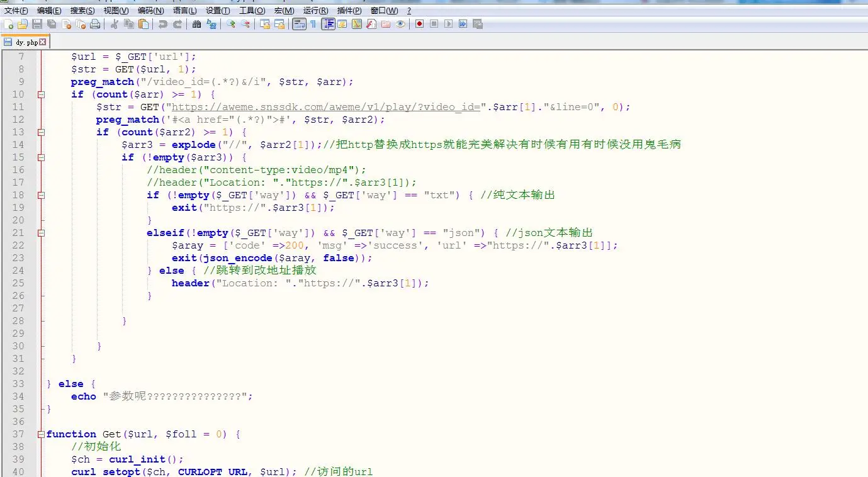Click the Save all files icon
Viewport: 868px width, 477px height.
coord(52,25)
